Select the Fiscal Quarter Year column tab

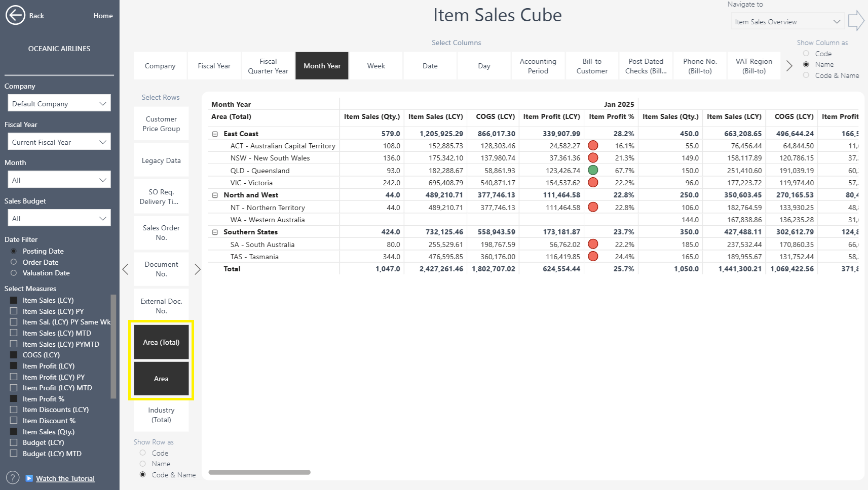268,66
